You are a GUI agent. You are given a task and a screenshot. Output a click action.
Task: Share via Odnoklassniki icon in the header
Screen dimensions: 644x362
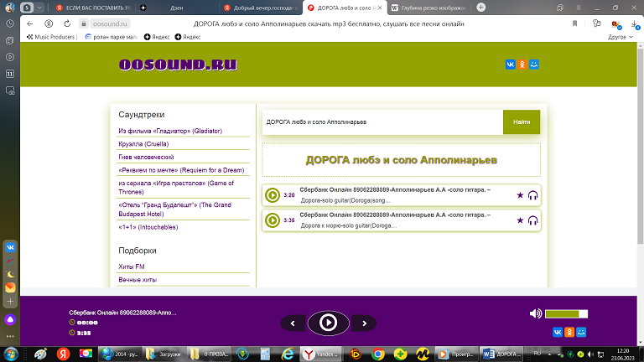(x=522, y=65)
